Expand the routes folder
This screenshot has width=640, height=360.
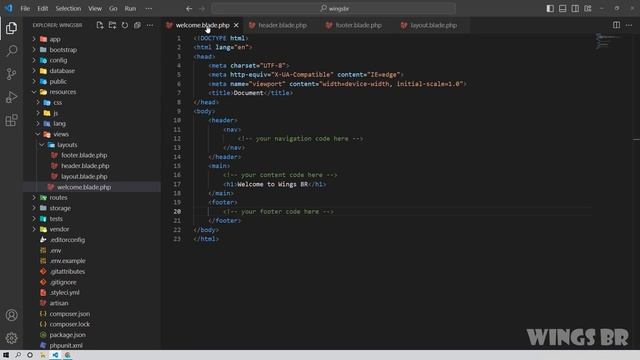coord(58,198)
